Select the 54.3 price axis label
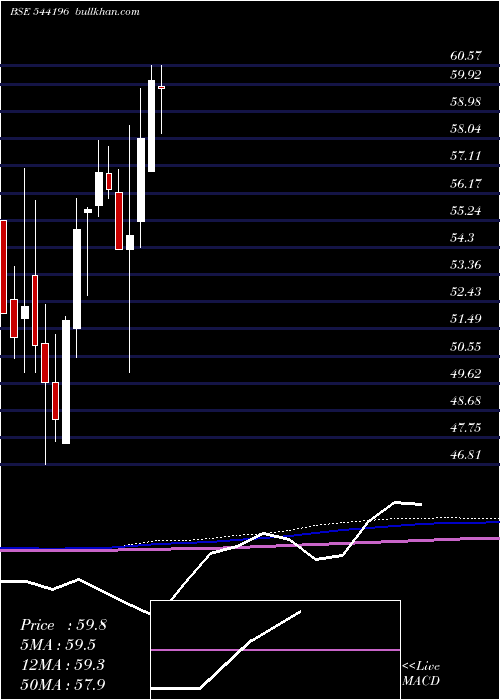The image size is (500, 700). [462, 238]
